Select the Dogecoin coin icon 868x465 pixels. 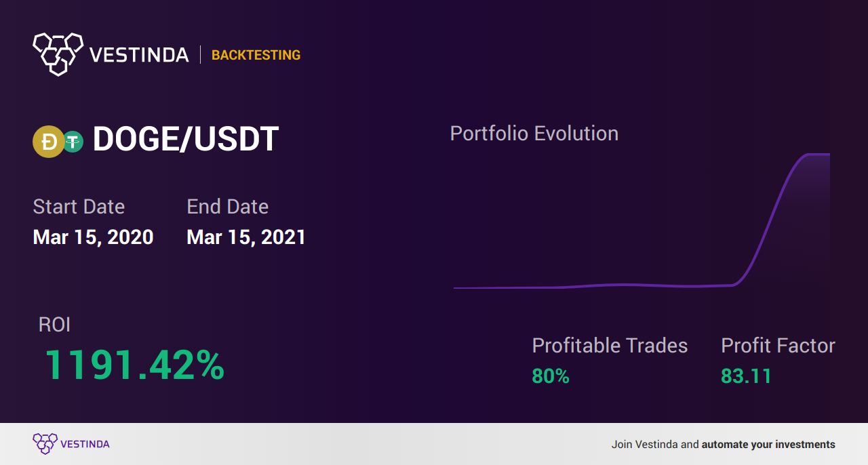tap(49, 142)
